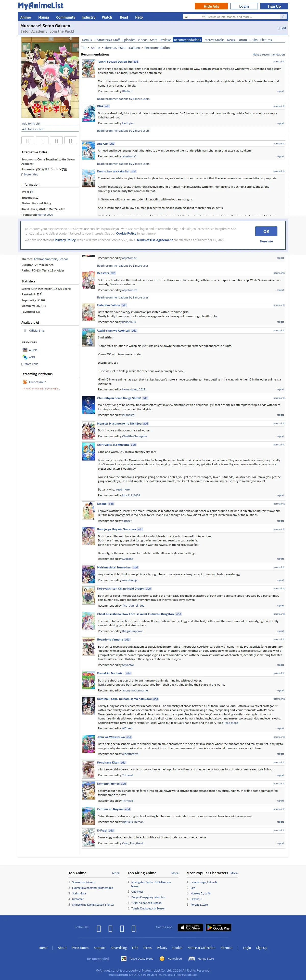Switch to the Episodes tab
Image resolution: width=306 pixels, height=980 pixels.
pyautogui.click(x=129, y=40)
